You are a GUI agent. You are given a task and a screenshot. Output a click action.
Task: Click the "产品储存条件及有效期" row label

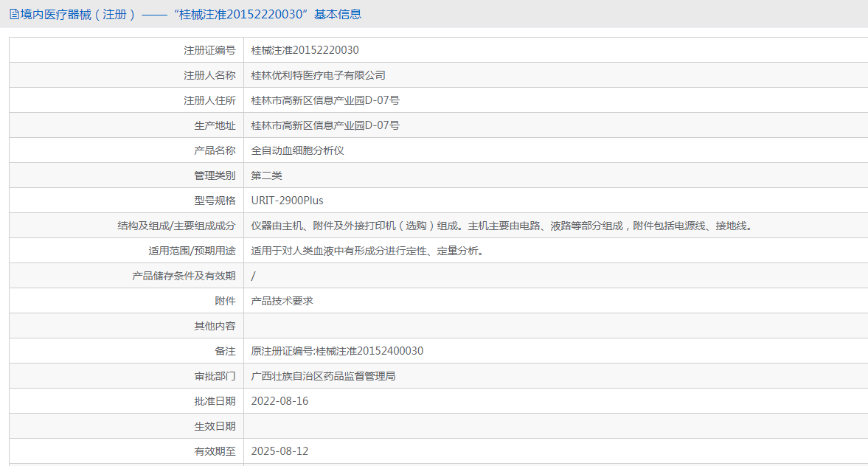point(184,276)
